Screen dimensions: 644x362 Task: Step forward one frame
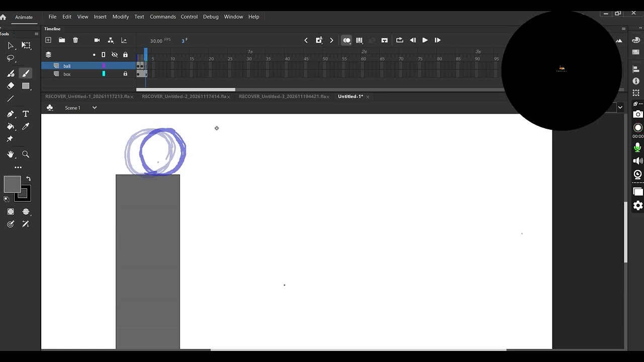(438, 40)
